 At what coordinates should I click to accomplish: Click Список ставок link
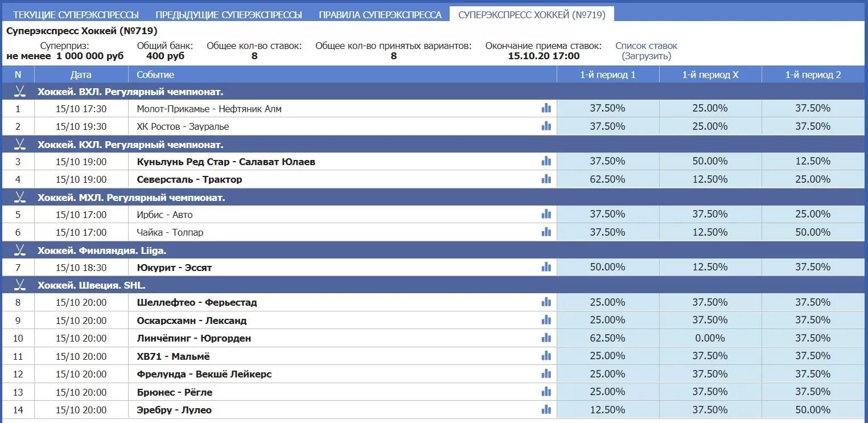tap(646, 46)
